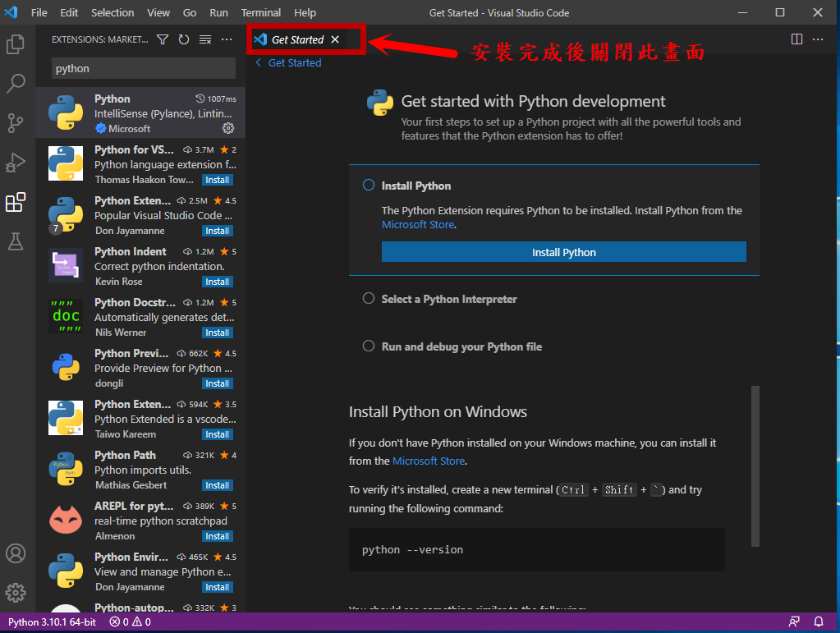Clear extensions search results icon
The image size is (840, 633).
pyautogui.click(x=205, y=39)
